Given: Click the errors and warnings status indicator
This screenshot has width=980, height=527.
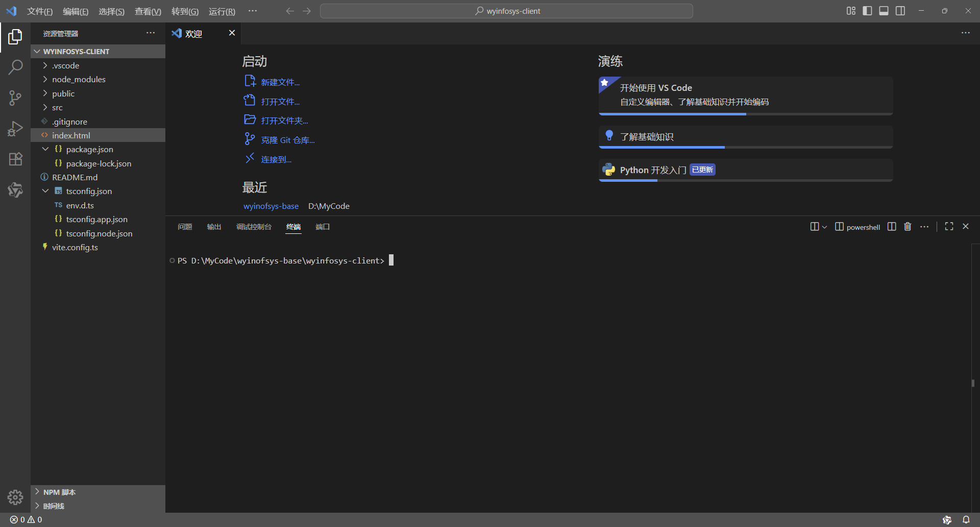Looking at the screenshot, I should point(26,519).
